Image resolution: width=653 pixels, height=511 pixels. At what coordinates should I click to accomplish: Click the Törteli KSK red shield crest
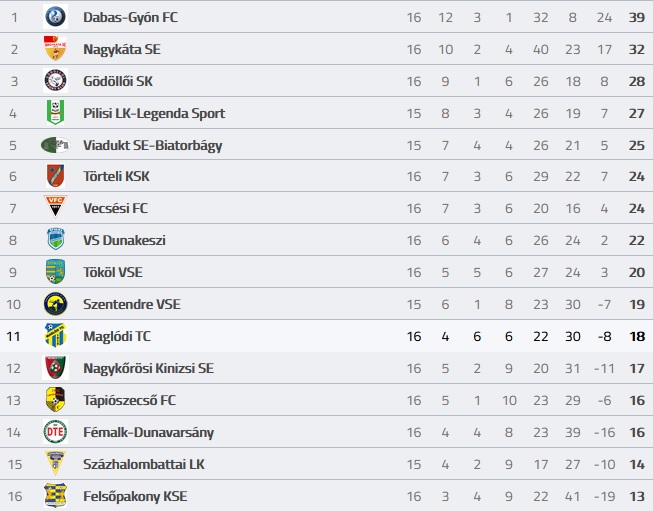[55, 176]
